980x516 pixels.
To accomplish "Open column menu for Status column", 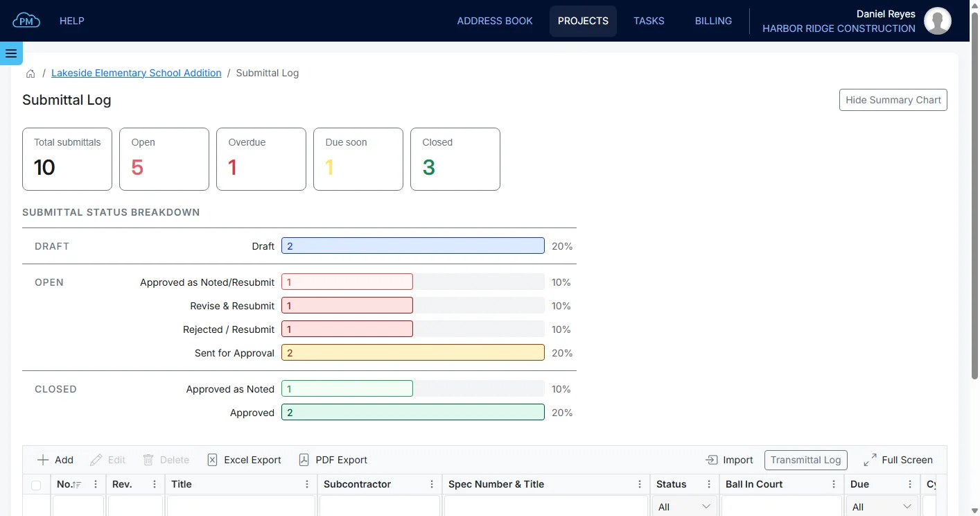I will 709,484.
